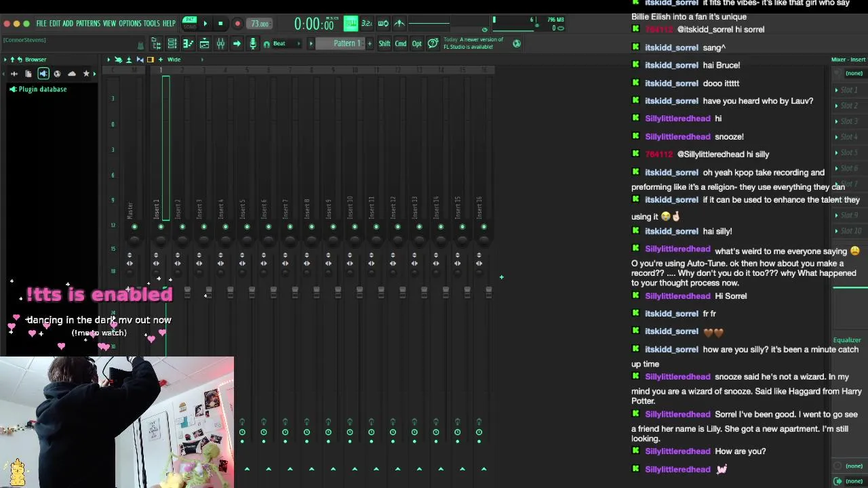Mute Insert 2 green light
Image resolution: width=868 pixels, height=488 pixels.
[x=182, y=227]
